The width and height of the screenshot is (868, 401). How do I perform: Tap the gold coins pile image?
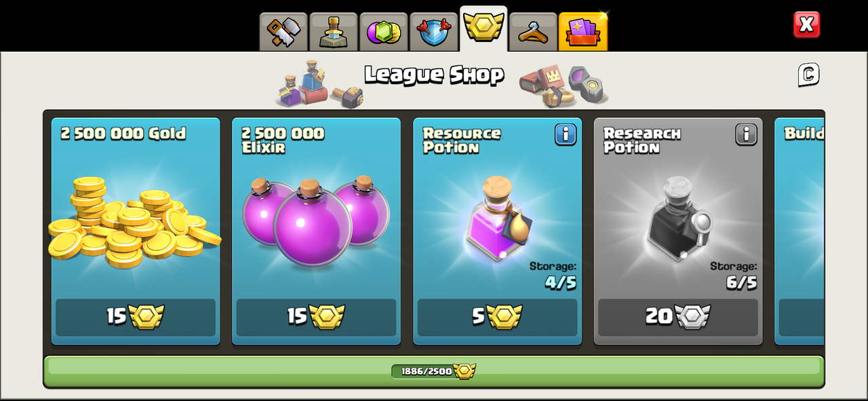(134, 221)
